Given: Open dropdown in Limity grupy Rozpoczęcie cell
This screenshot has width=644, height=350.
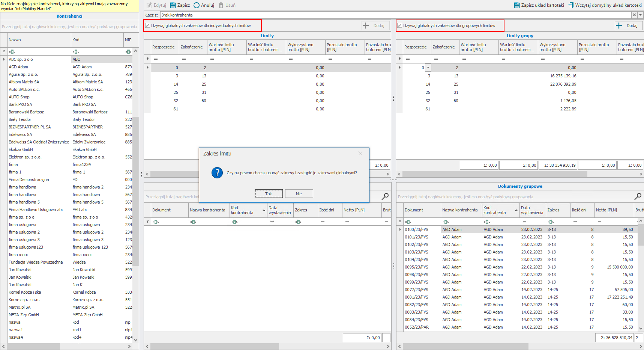Looking at the screenshot, I should pyautogui.click(x=428, y=68).
